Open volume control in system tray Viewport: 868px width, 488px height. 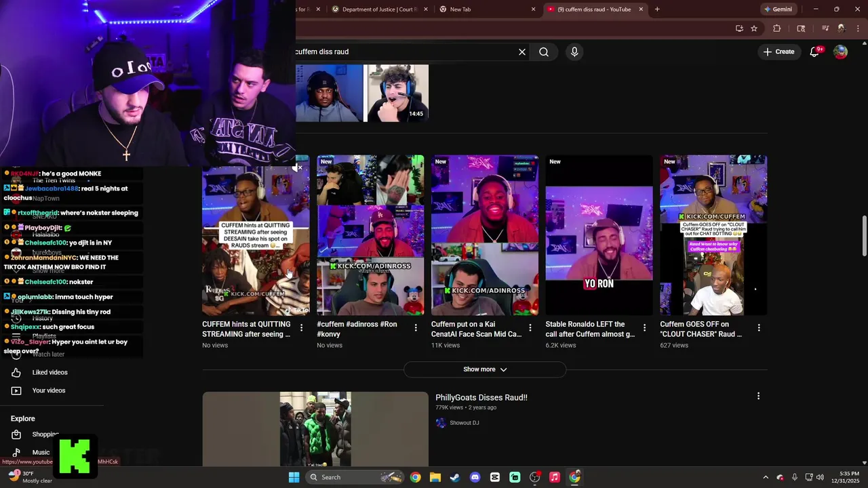[x=820, y=477]
